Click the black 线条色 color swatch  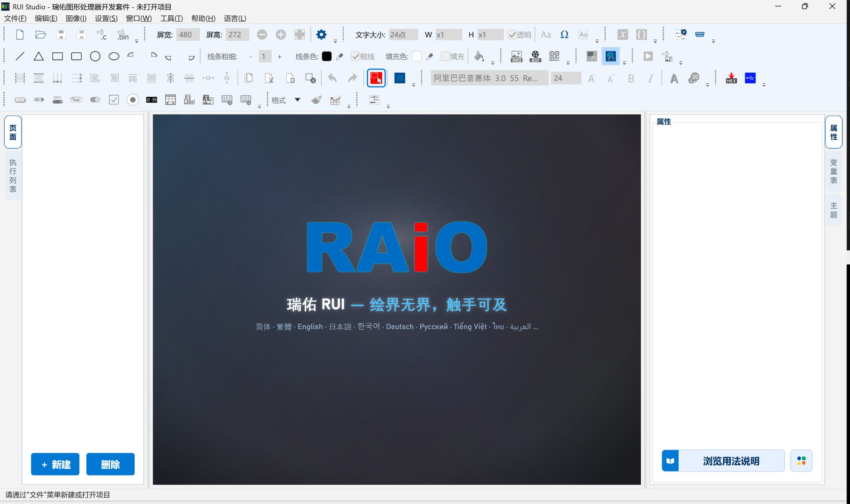click(326, 57)
